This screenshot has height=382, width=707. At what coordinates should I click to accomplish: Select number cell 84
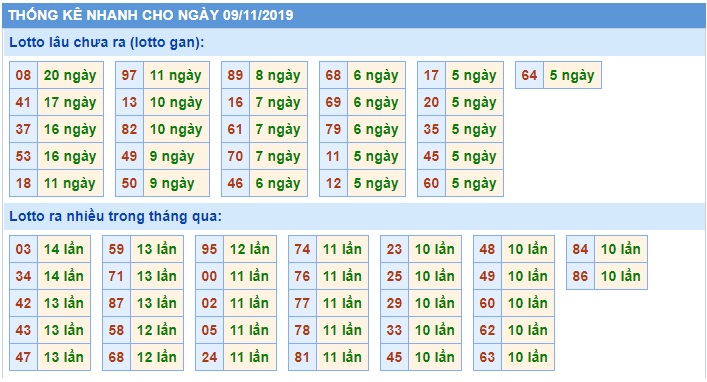(580, 249)
